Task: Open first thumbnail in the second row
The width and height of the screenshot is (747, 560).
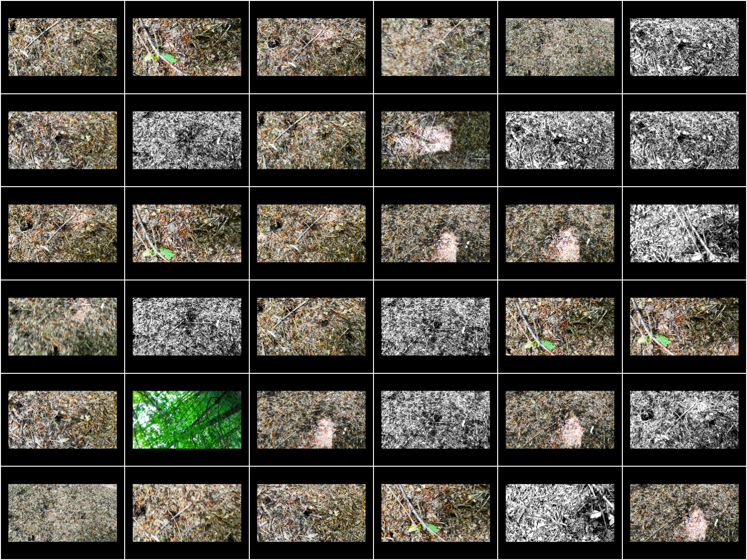Action: pos(63,140)
